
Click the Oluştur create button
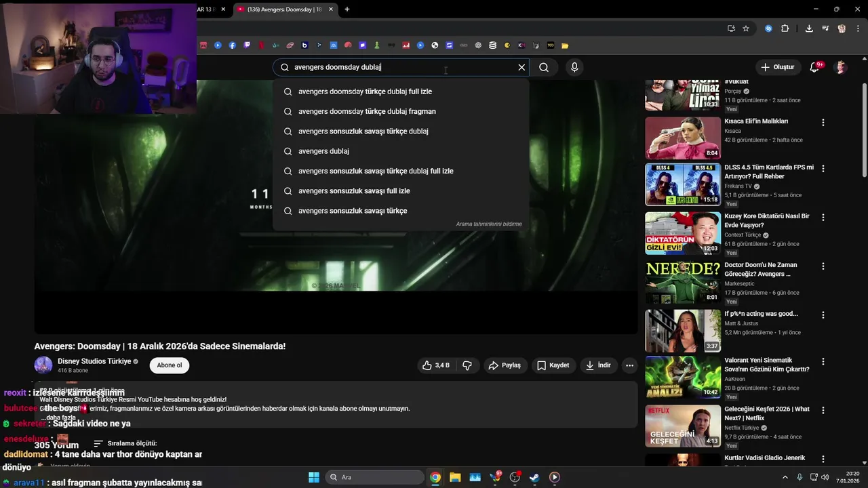(x=777, y=67)
